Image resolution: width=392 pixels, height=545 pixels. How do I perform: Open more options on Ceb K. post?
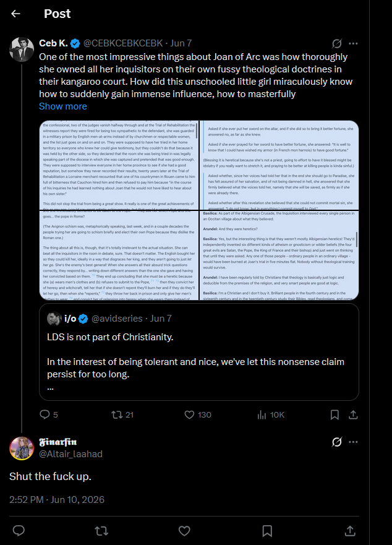[x=354, y=43]
